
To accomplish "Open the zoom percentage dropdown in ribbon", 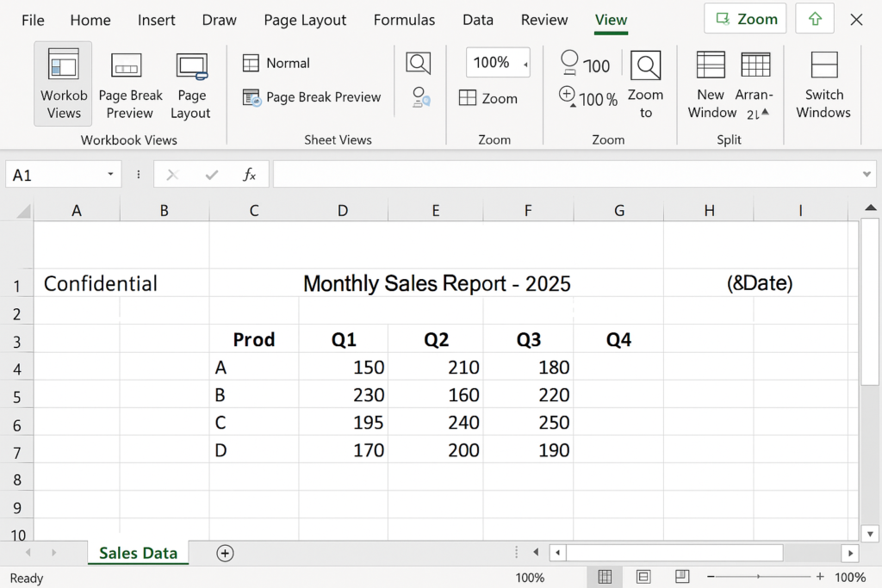I will tap(525, 63).
